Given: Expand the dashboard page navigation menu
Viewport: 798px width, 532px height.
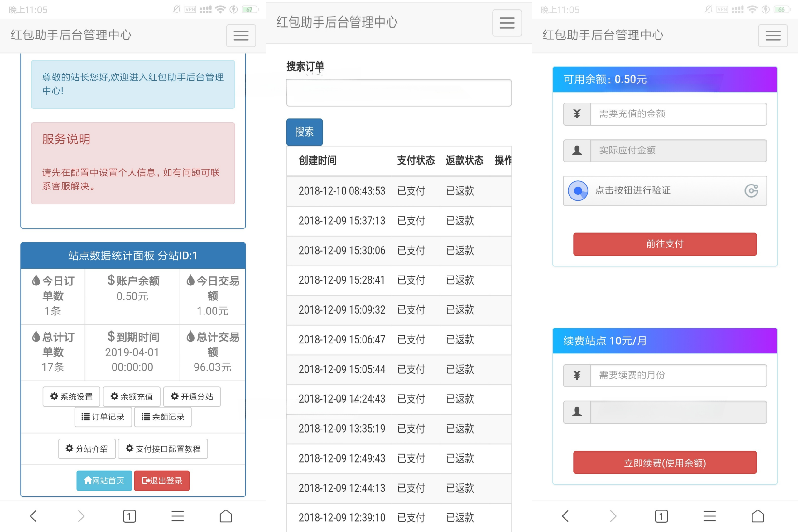Looking at the screenshot, I should 241,36.
